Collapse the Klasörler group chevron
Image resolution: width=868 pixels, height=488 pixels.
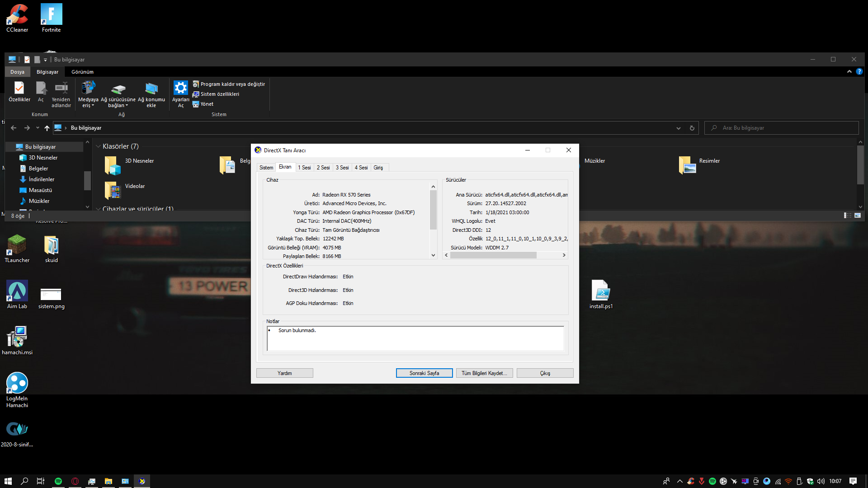tap(98, 146)
